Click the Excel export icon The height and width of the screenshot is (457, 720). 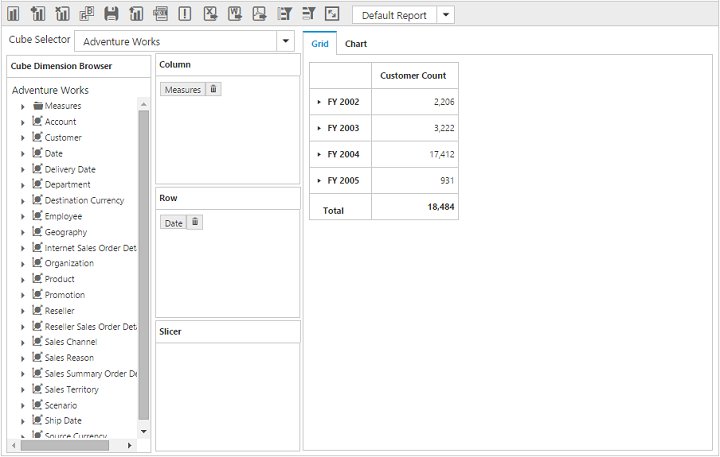210,14
